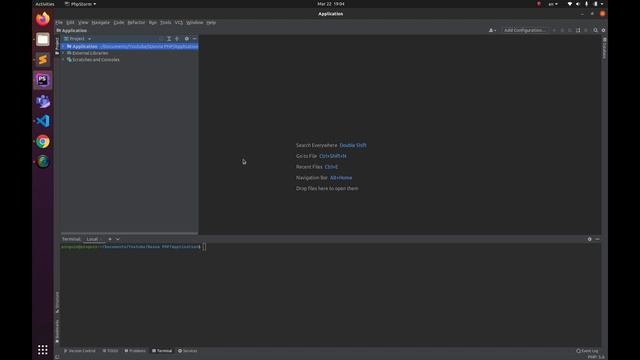Click the Activities button

[45, 4]
